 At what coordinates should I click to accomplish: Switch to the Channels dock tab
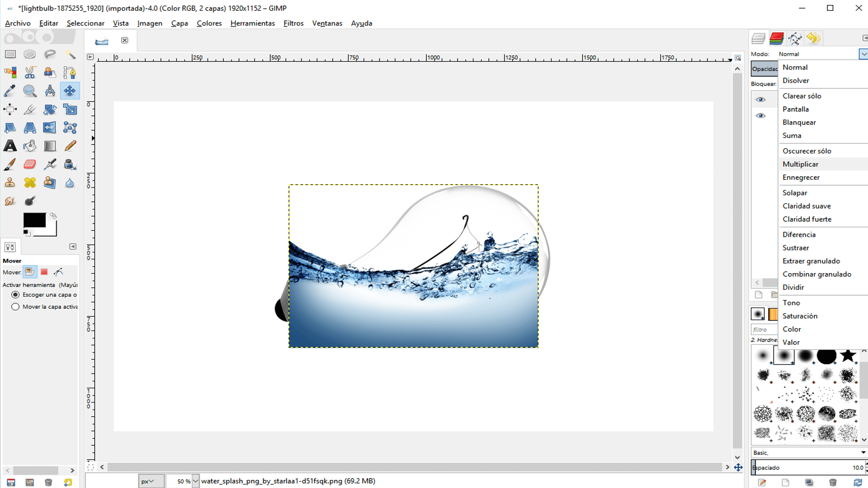pos(776,38)
